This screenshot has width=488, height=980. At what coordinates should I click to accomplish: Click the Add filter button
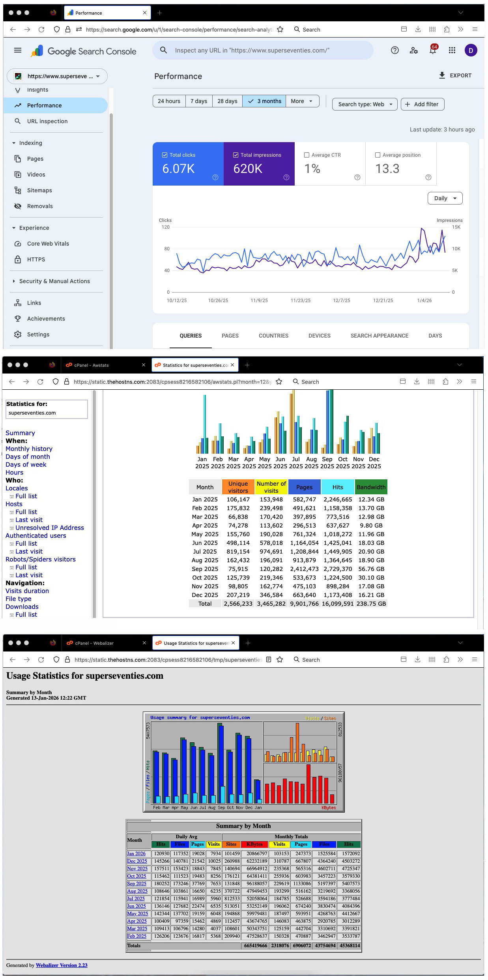point(422,104)
